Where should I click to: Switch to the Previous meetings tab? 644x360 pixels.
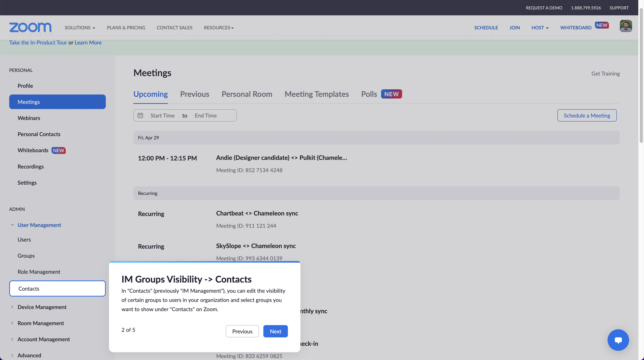point(195,94)
